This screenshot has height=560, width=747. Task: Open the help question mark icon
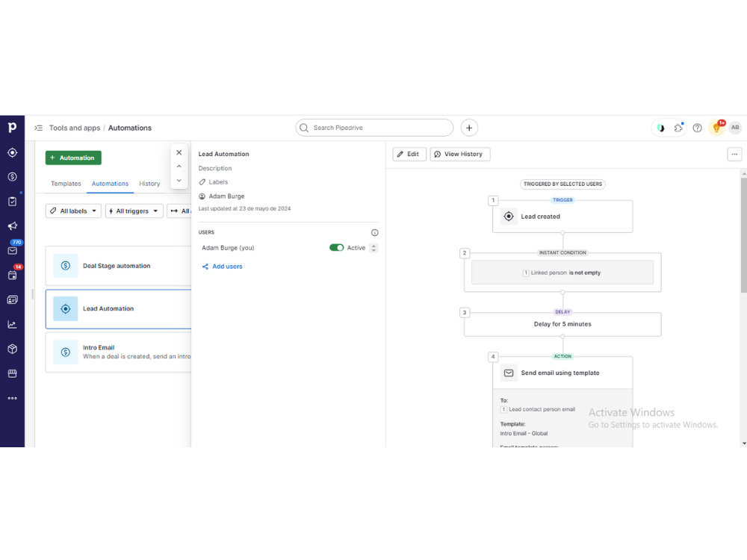tap(697, 128)
